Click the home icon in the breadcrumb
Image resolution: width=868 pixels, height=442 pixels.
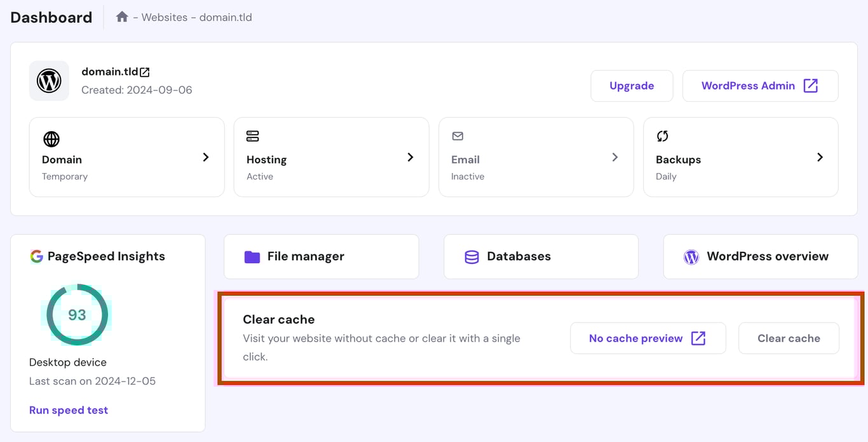click(x=122, y=17)
